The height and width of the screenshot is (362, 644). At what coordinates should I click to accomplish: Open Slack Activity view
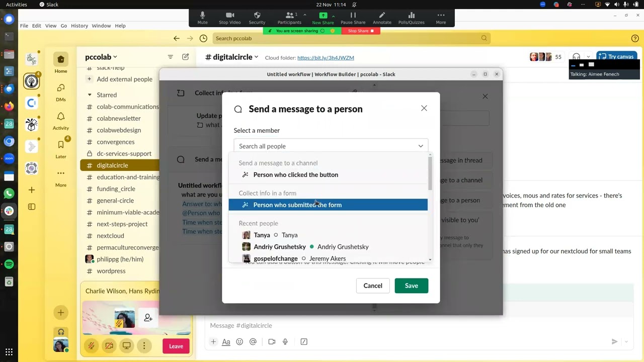click(61, 120)
